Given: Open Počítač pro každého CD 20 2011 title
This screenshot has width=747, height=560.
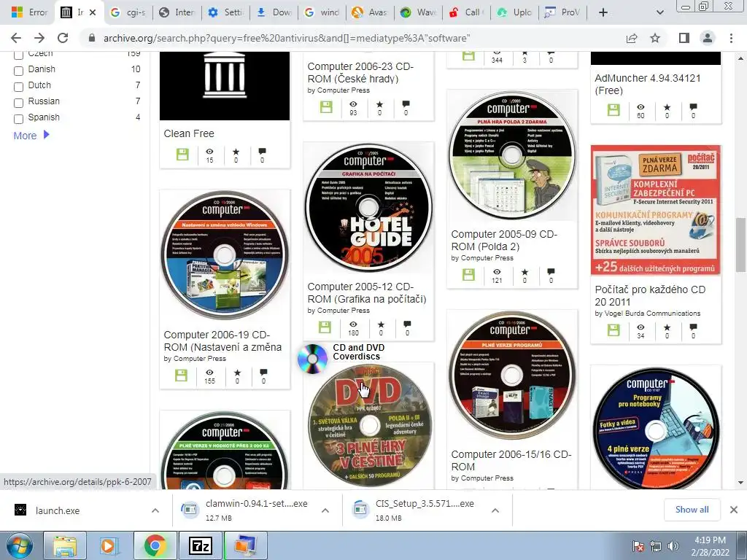Looking at the screenshot, I should (x=650, y=296).
